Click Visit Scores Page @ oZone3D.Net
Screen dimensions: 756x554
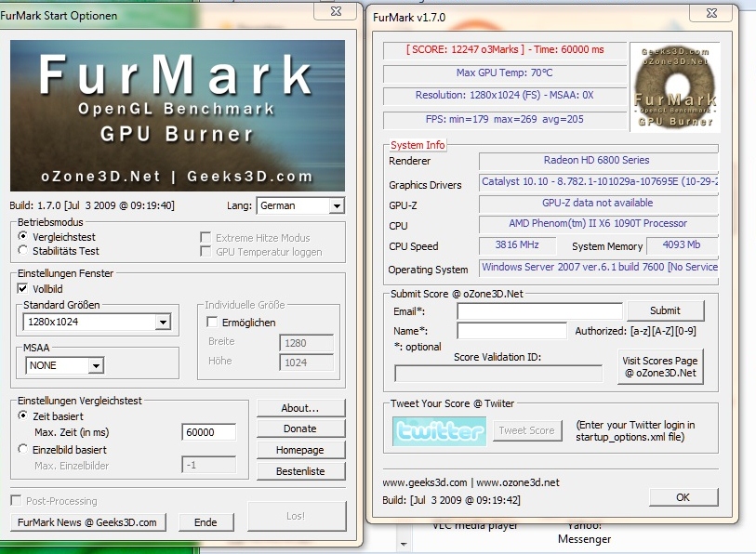click(x=659, y=366)
